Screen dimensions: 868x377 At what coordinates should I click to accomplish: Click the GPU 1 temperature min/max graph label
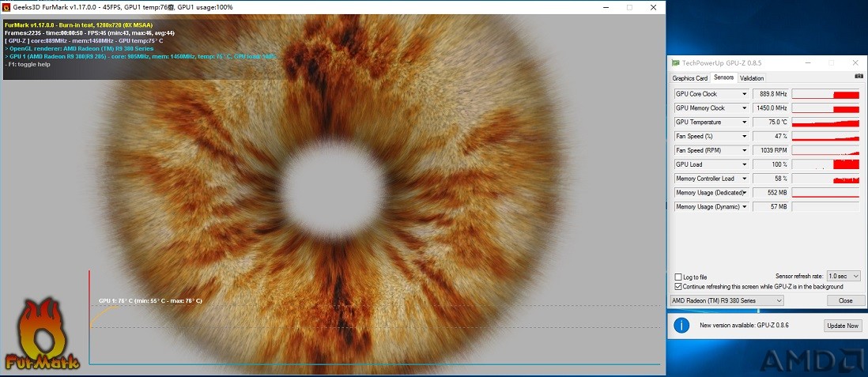point(150,300)
